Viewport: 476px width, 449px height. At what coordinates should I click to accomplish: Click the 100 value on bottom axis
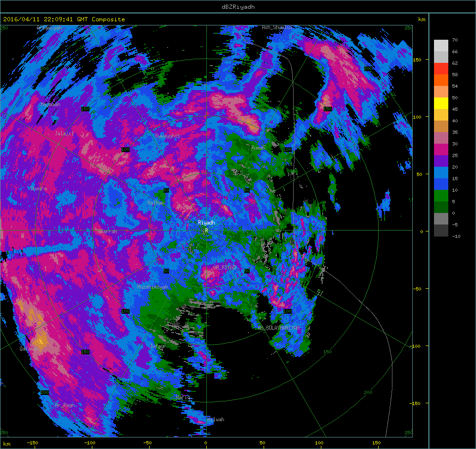(319, 443)
